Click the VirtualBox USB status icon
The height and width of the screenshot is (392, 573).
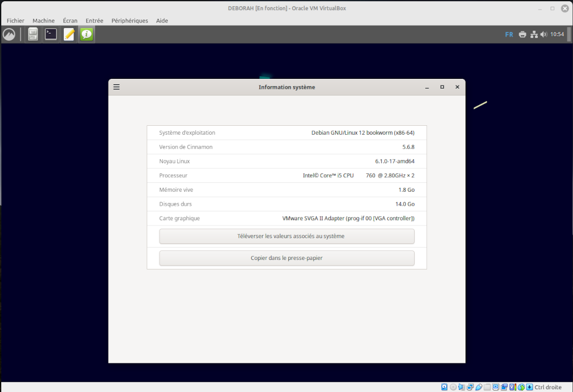pos(479,387)
